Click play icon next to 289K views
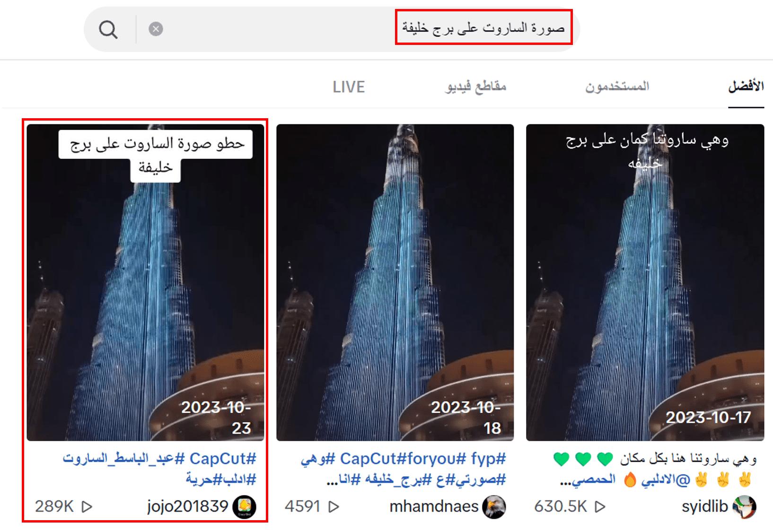773x532 pixels. coord(87,506)
